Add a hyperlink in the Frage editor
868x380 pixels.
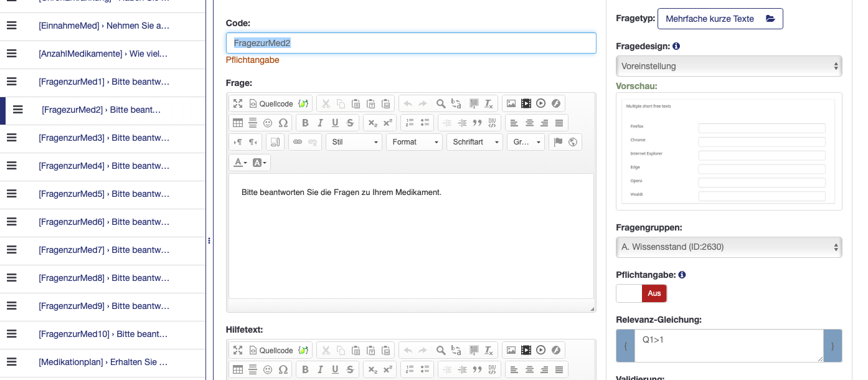[298, 142]
